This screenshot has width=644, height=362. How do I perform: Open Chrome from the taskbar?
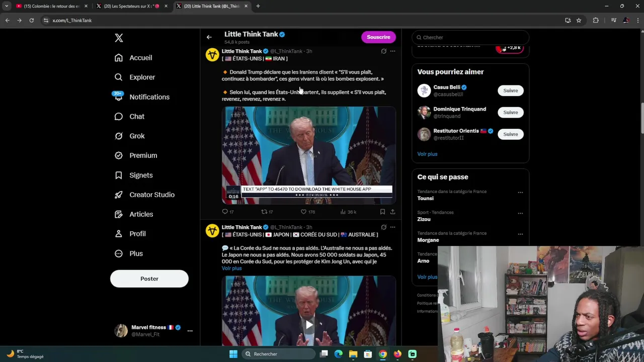(x=383, y=354)
